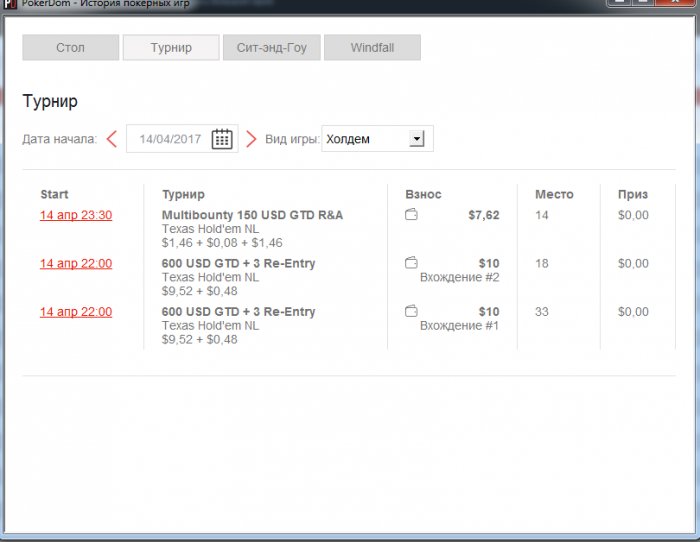This screenshot has width=700, height=542.
Task: Go to previous date with left arrow
Action: click(112, 139)
